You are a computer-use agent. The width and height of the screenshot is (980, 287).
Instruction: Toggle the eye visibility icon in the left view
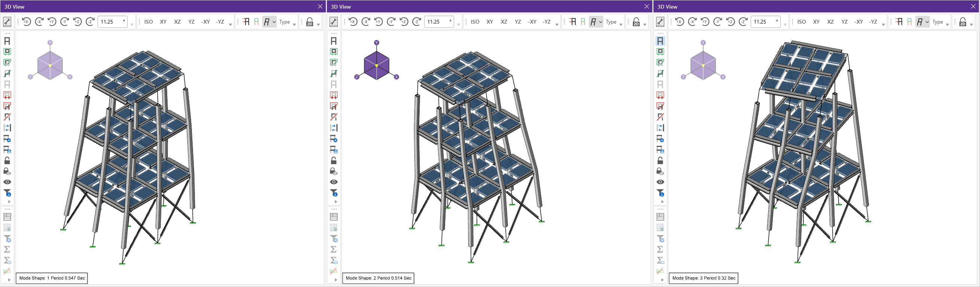point(7,182)
